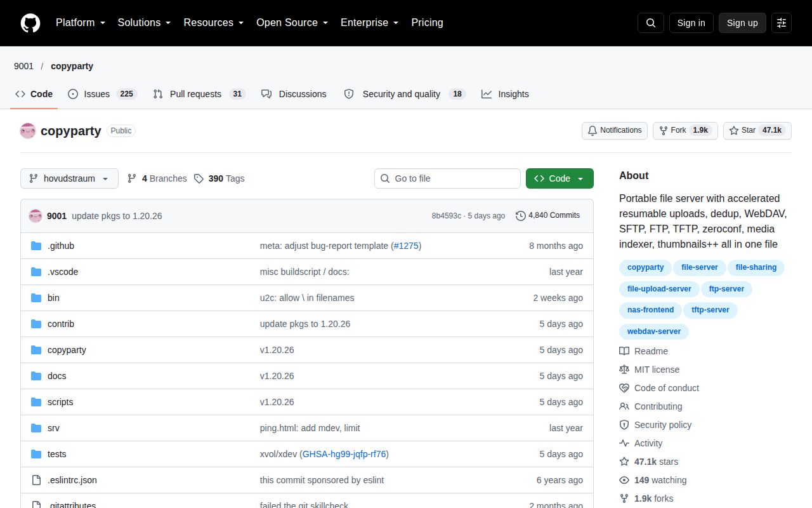The image size is (812, 508).
Task: Expand the Solutions menu
Action: point(144,23)
